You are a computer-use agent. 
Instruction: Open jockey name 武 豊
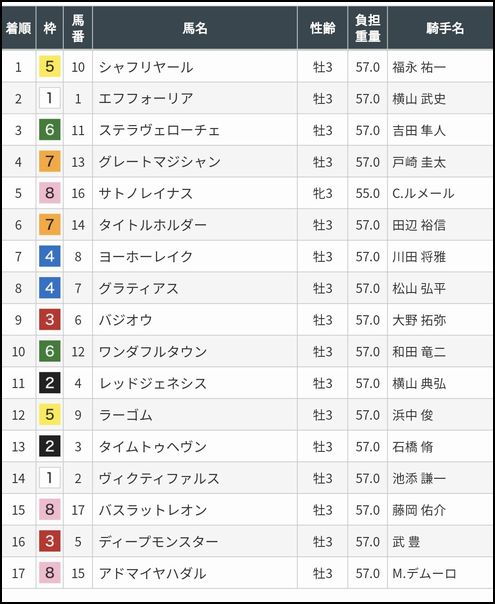coord(406,542)
